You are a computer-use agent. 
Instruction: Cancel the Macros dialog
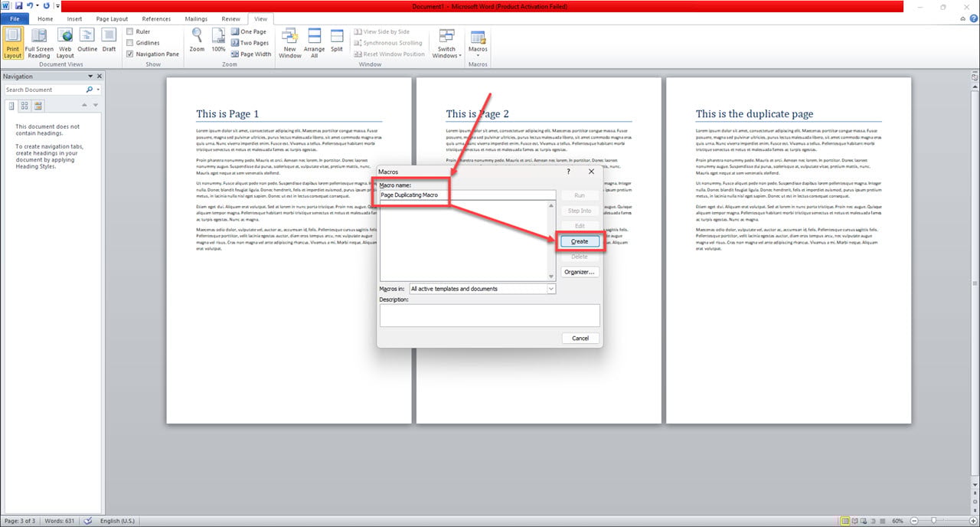[580, 338]
